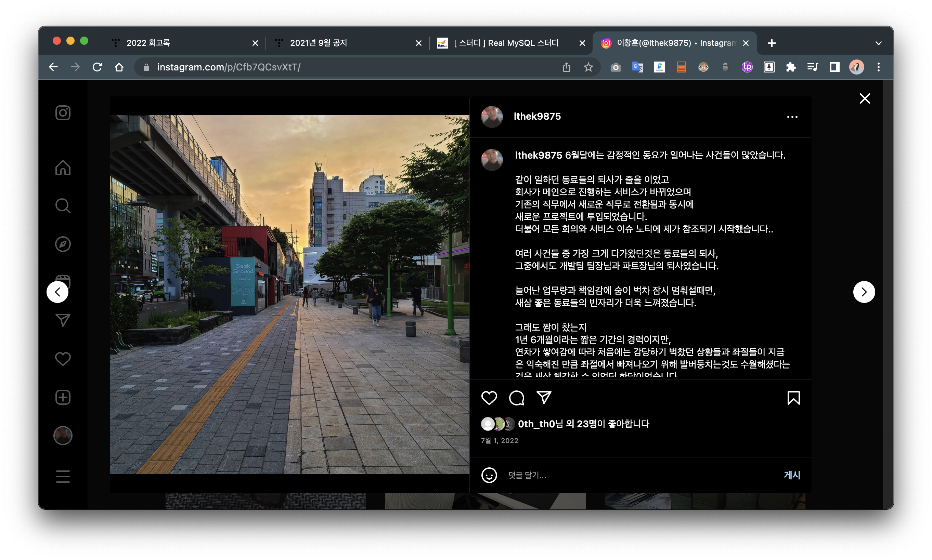Viewport: 932px width, 560px height.
Task: Create new post plus icon
Action: (63, 397)
